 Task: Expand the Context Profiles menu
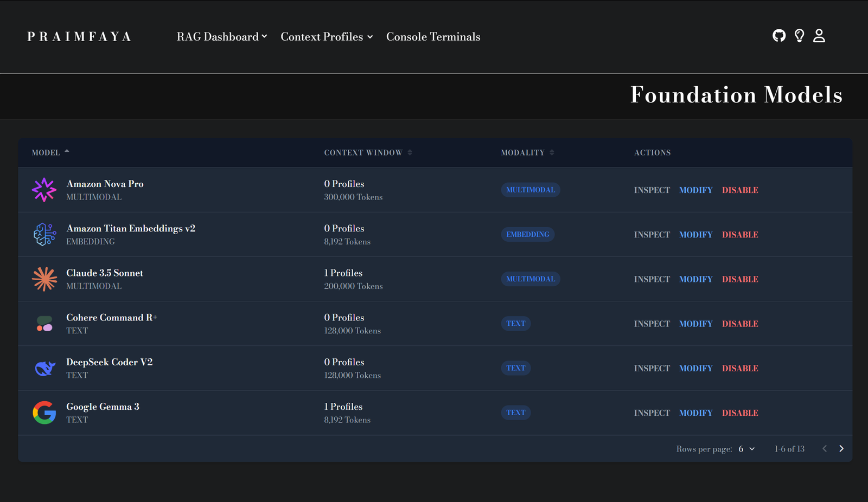[x=327, y=36]
